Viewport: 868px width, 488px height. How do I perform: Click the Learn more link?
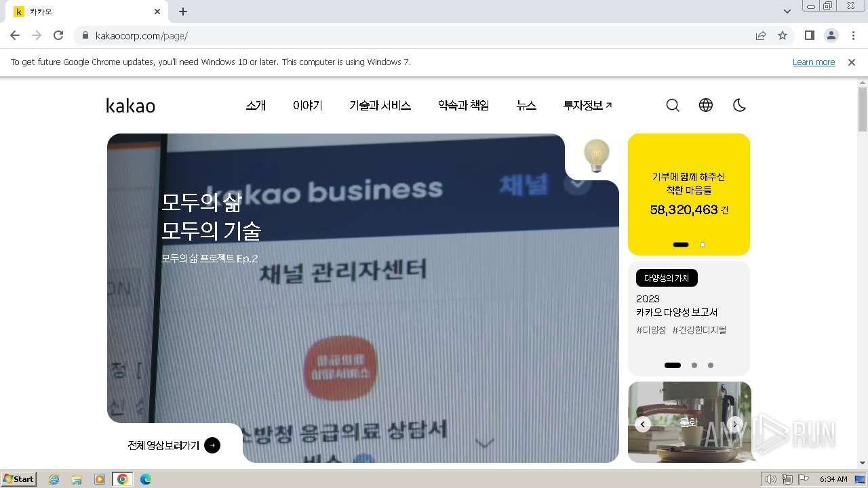click(814, 62)
